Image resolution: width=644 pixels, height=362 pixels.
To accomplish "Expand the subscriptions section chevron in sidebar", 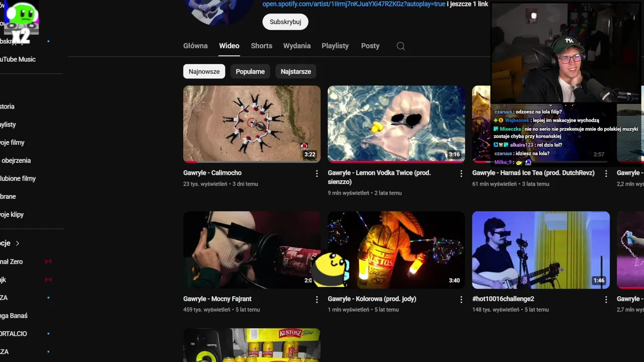I will [18, 243].
